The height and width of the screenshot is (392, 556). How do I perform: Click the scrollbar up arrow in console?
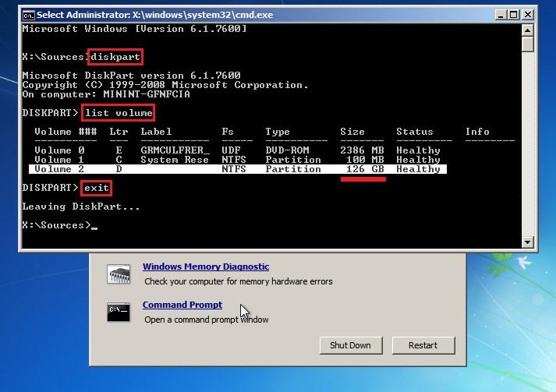pos(528,30)
